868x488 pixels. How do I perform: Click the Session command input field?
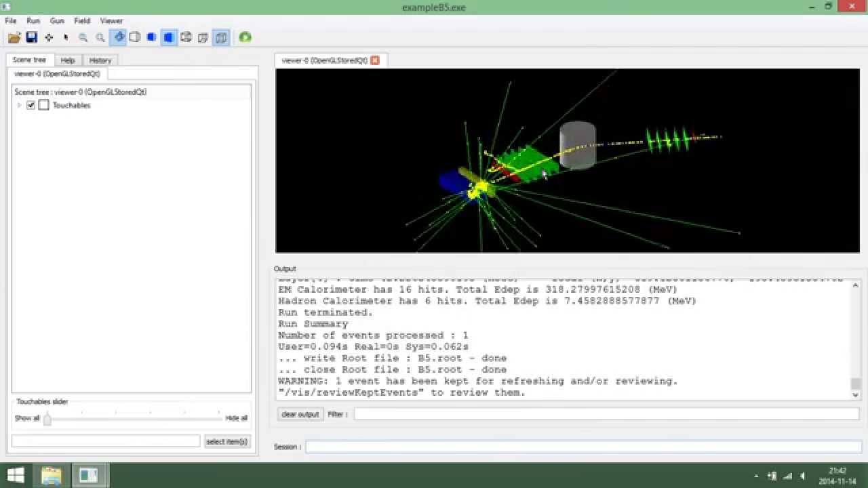pos(583,447)
